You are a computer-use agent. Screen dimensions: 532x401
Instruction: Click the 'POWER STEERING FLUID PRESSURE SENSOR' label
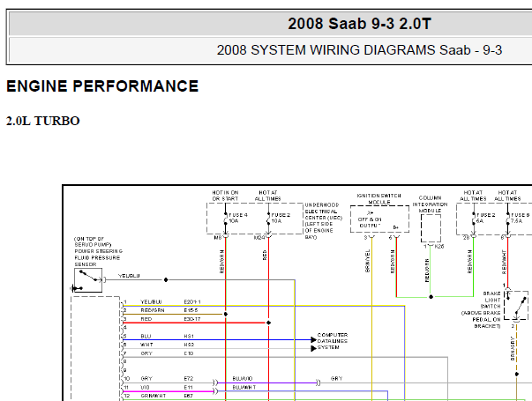coord(99,257)
